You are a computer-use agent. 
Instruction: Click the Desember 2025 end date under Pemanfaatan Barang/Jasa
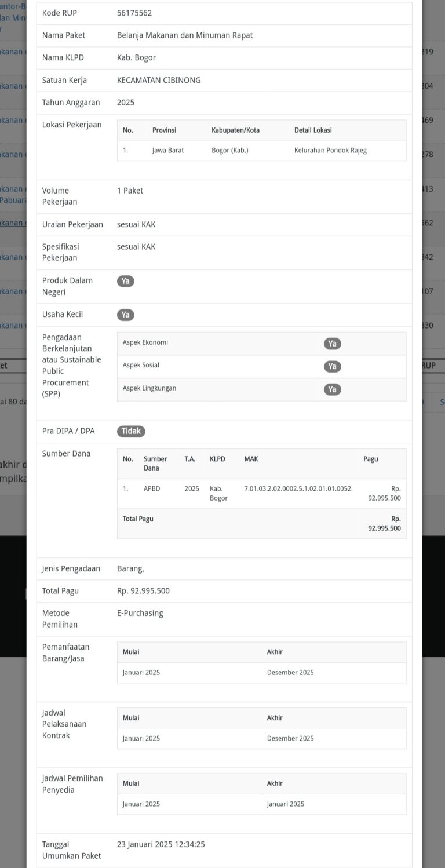pos(290,673)
